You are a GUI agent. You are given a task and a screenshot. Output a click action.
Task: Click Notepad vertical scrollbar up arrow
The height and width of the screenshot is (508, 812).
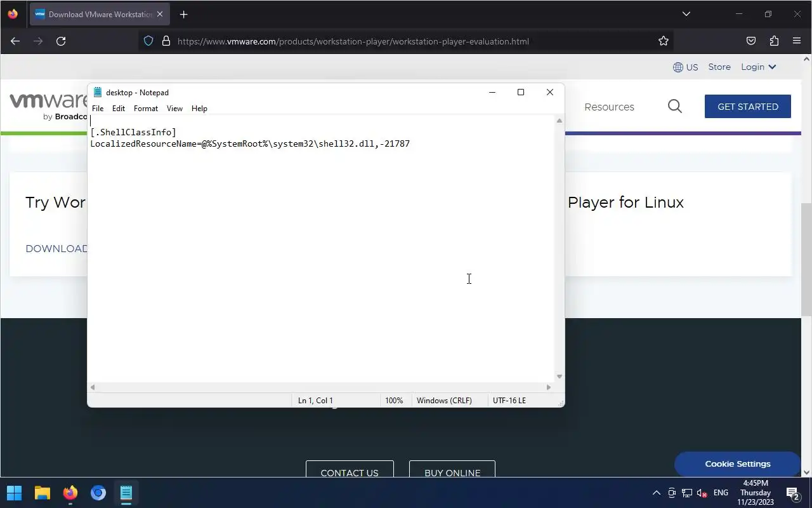click(x=559, y=121)
